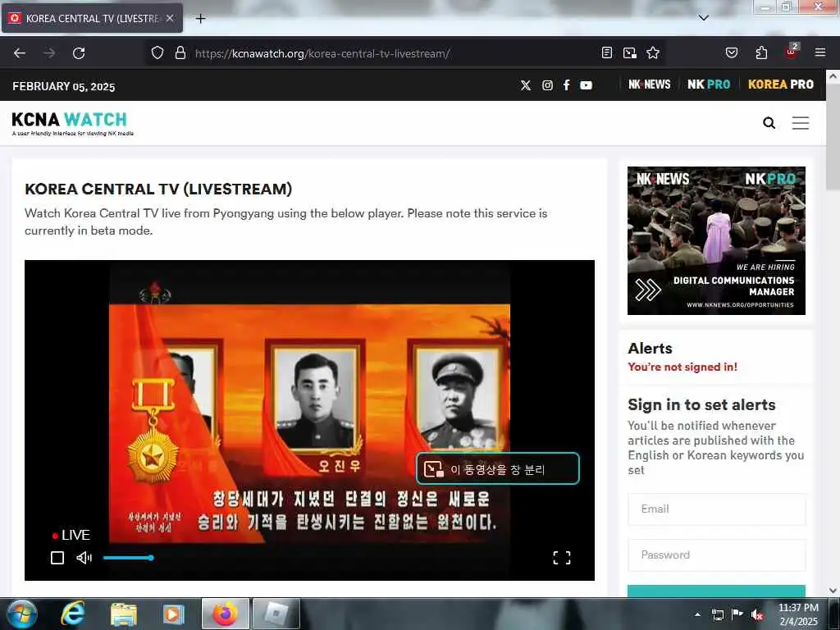Open the tracking protection shield icon
The width and height of the screenshot is (840, 630).
coord(157,53)
